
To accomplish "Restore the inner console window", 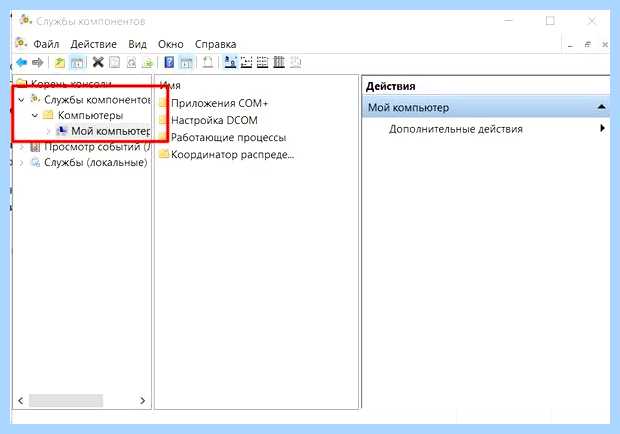I will tap(588, 45).
